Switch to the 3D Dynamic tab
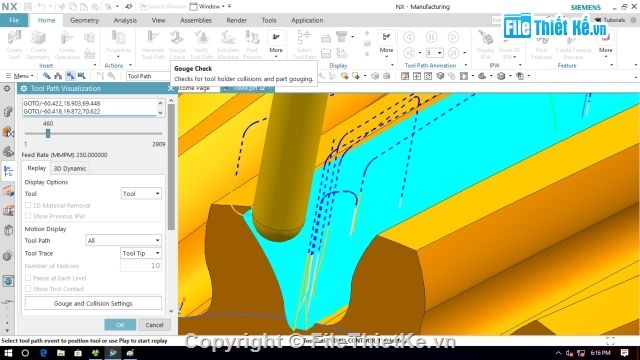This screenshot has height=360, width=640. tap(70, 168)
